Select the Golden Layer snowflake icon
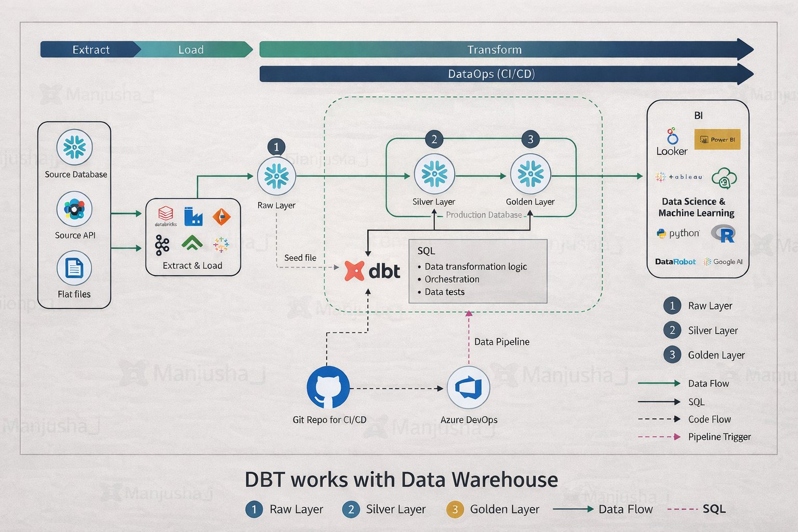The height and width of the screenshot is (532, 798). pyautogui.click(x=530, y=174)
